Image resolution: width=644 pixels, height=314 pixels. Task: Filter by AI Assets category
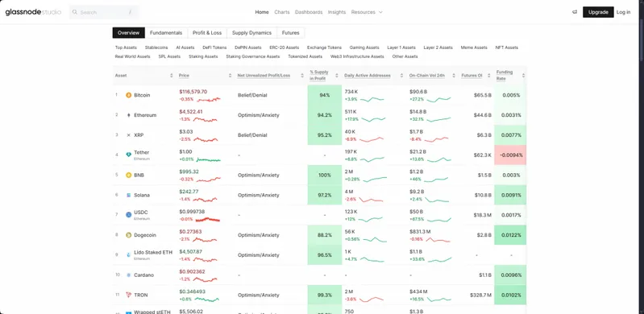[185, 48]
